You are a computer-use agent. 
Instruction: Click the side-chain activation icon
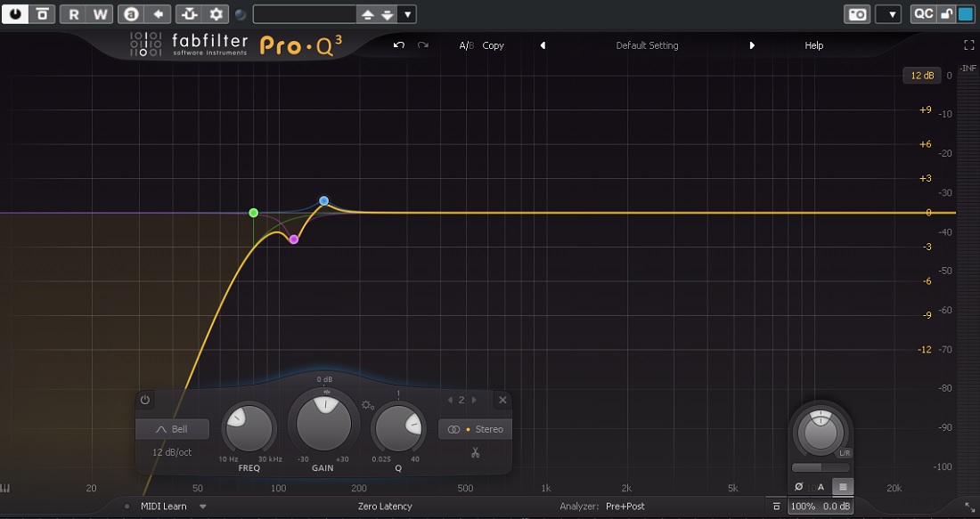(189, 13)
